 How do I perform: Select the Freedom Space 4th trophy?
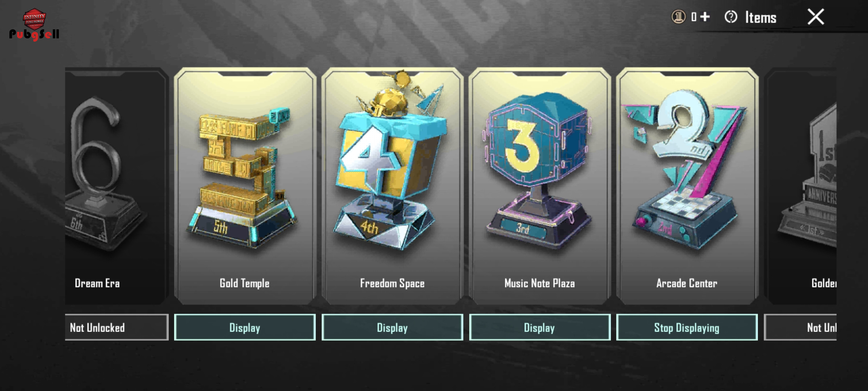click(x=392, y=186)
